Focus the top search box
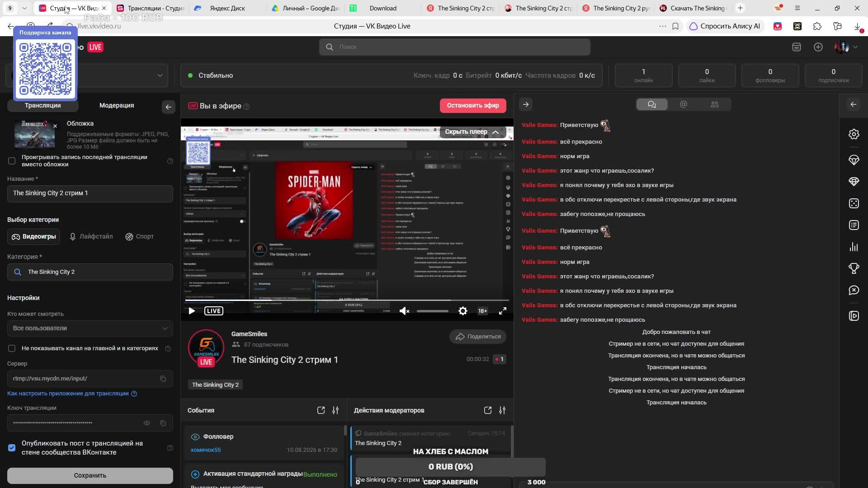 point(454,47)
